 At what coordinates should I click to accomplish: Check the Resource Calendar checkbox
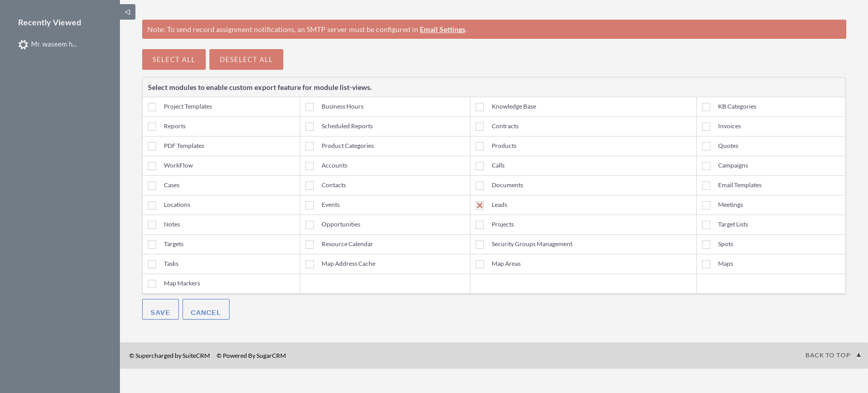[x=310, y=245]
